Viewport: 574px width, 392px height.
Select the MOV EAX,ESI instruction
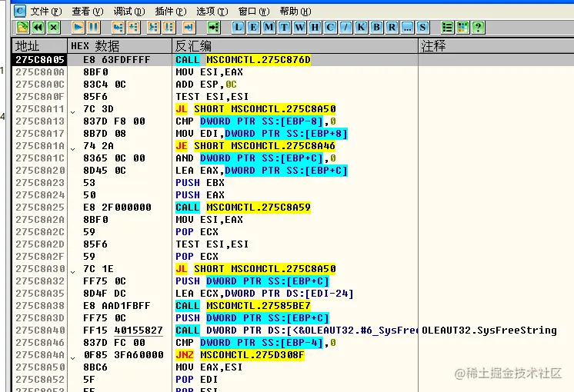(x=209, y=367)
